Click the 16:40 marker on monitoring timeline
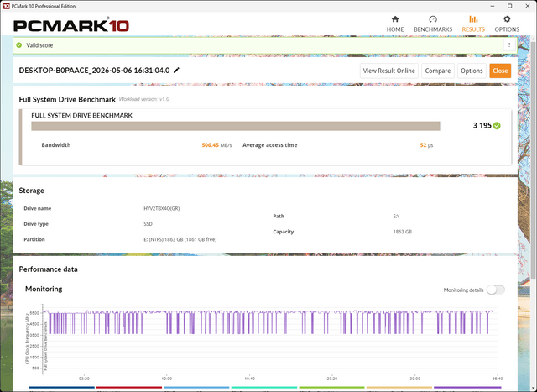 249,379
